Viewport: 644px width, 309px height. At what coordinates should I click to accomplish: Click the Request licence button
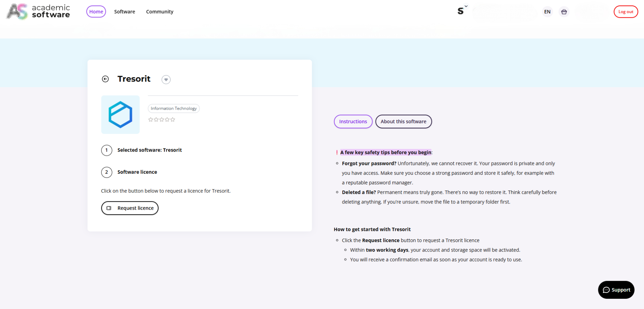(130, 208)
